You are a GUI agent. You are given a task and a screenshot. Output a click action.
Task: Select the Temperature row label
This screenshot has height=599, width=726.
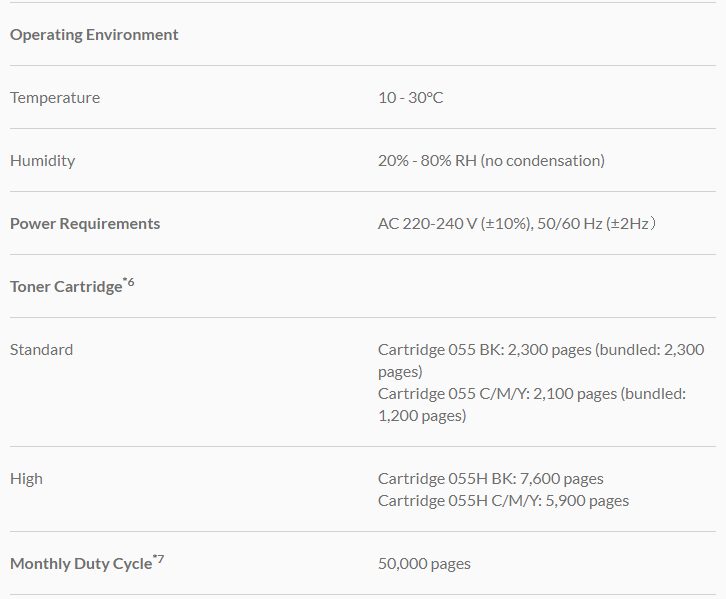tap(55, 98)
